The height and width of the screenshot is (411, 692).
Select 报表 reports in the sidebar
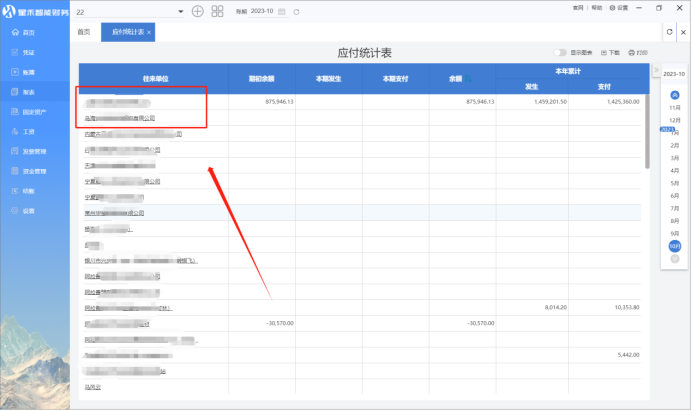[23, 92]
